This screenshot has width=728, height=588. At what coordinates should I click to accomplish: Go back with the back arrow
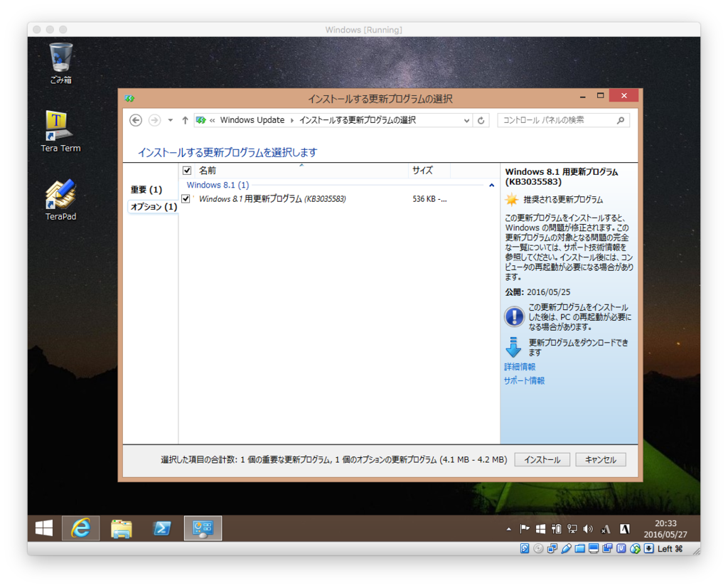click(x=136, y=120)
